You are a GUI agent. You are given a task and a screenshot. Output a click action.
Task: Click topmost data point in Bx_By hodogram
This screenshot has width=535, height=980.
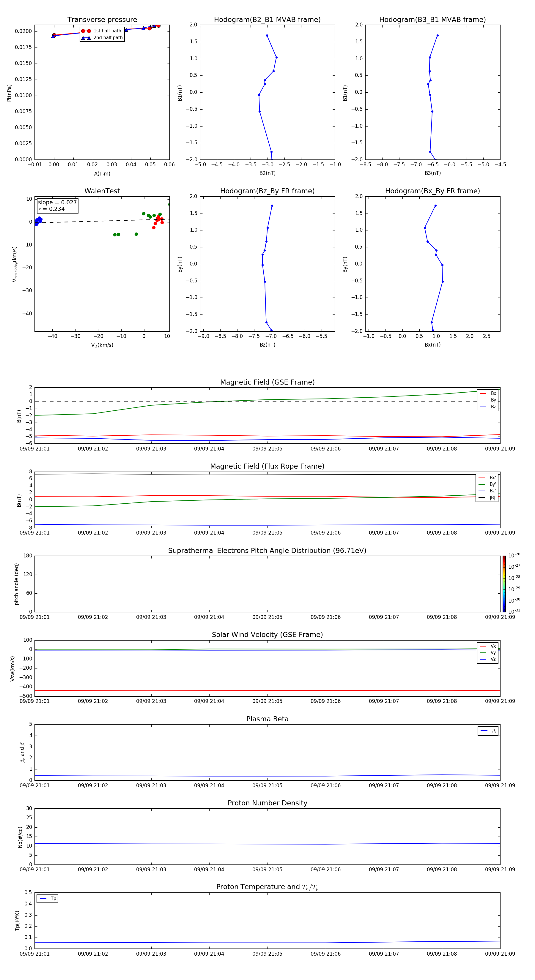point(436,206)
